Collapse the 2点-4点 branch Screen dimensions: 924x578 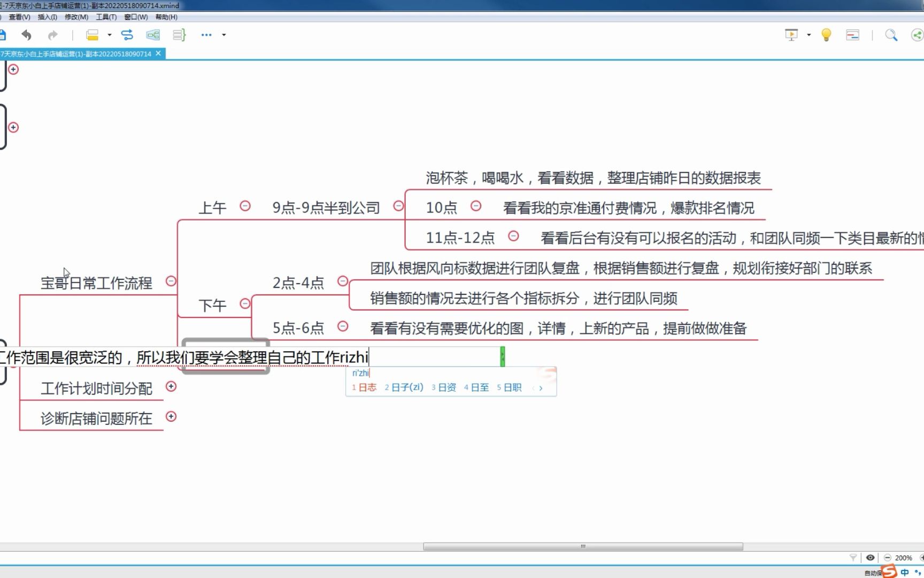pyautogui.click(x=343, y=281)
